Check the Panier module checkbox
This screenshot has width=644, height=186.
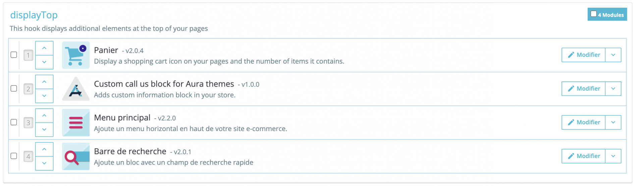(x=14, y=55)
